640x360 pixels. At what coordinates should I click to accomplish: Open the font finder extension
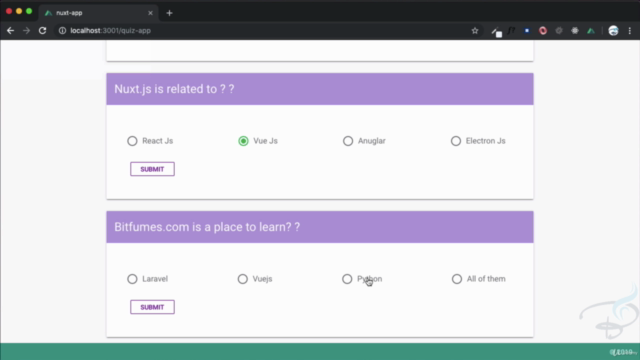click(511, 31)
